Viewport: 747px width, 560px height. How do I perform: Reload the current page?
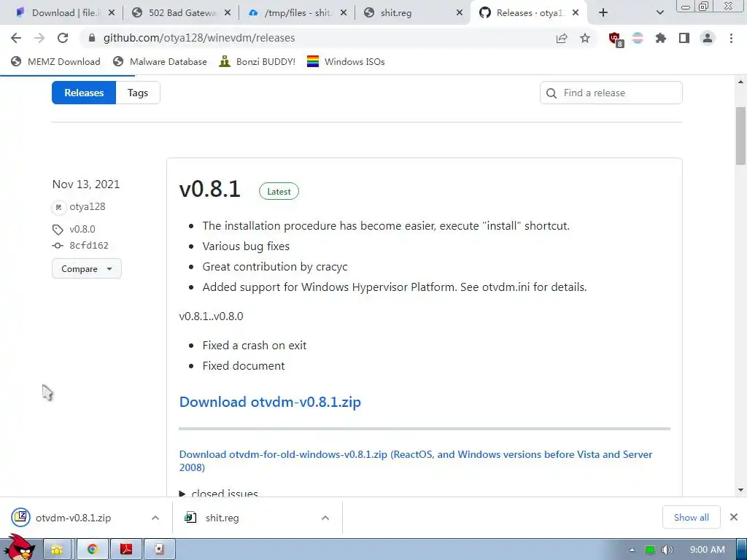point(63,38)
